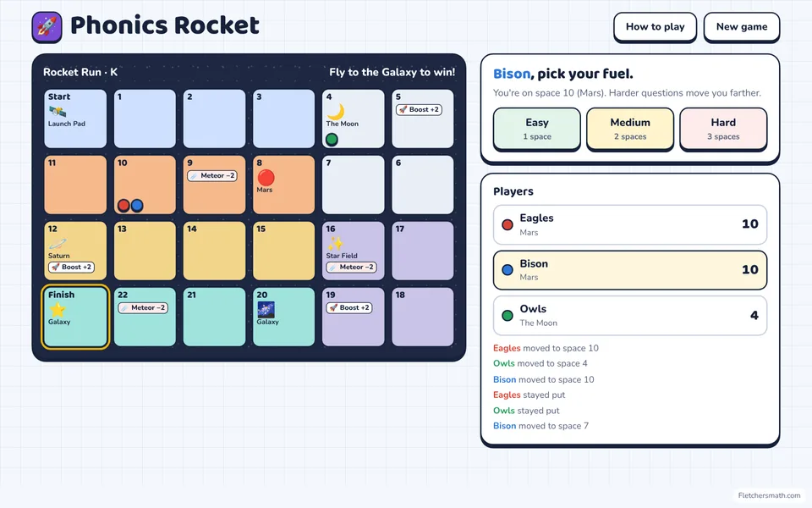Click log entry 'Eagles moved to space 10'
812x508 pixels.
click(x=546, y=348)
